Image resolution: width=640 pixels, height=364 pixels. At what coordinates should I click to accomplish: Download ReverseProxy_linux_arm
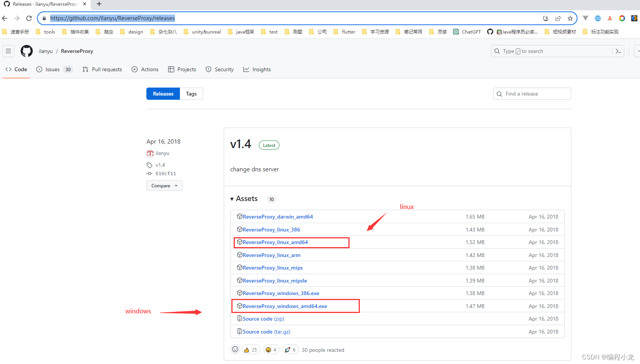click(271, 255)
